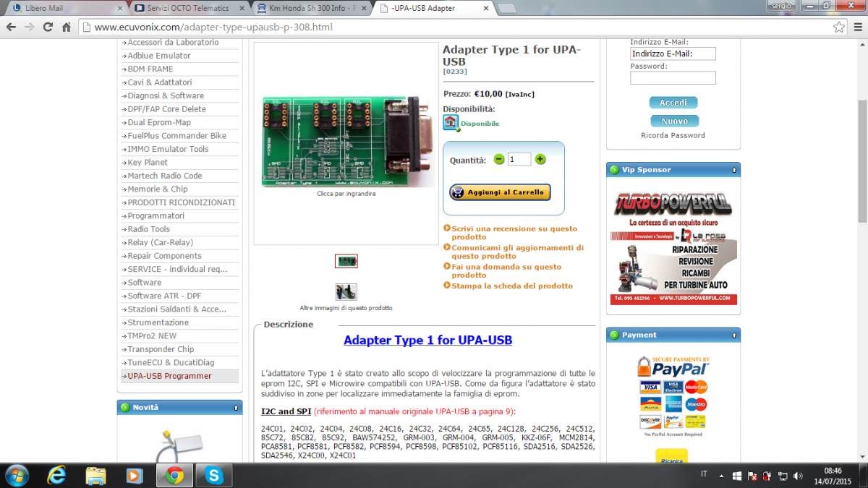
Task: Open the Relay (Car-Relay) category
Action: click(x=161, y=243)
